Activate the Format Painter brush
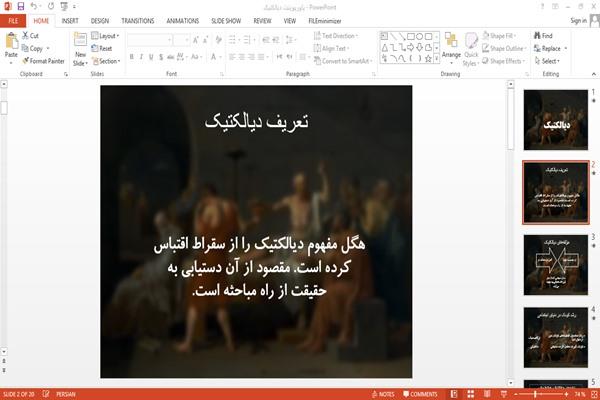 43,61
